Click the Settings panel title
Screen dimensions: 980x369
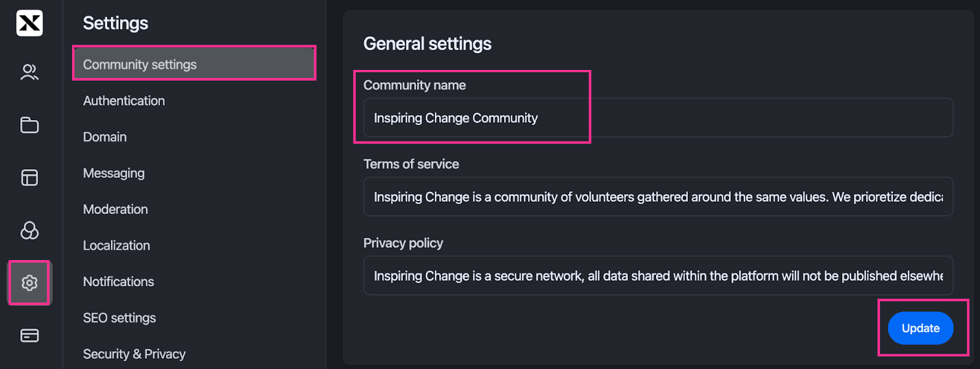tap(115, 23)
